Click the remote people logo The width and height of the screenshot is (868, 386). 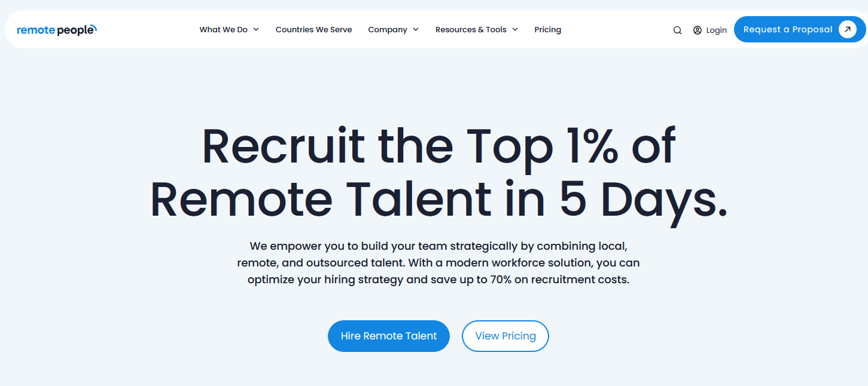[56, 30]
